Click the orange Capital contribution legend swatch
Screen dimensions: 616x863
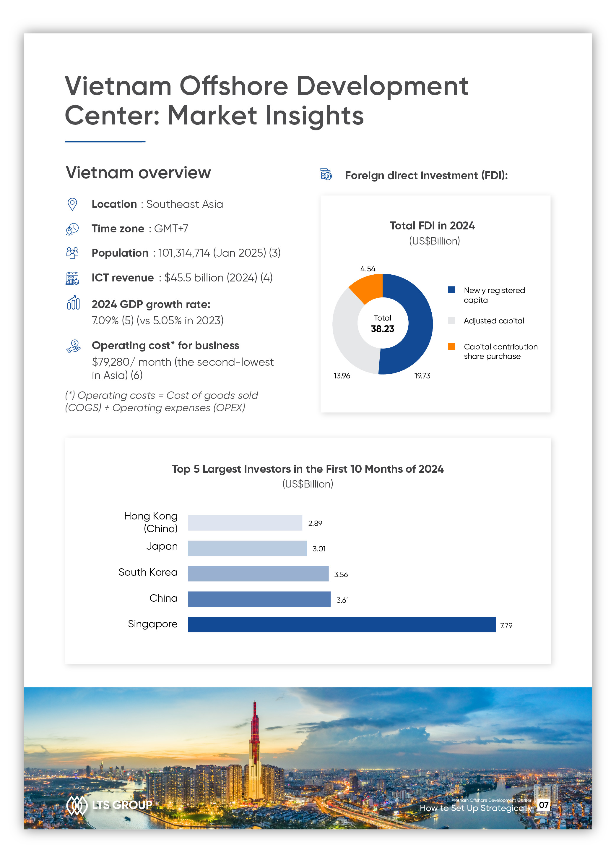(x=451, y=346)
